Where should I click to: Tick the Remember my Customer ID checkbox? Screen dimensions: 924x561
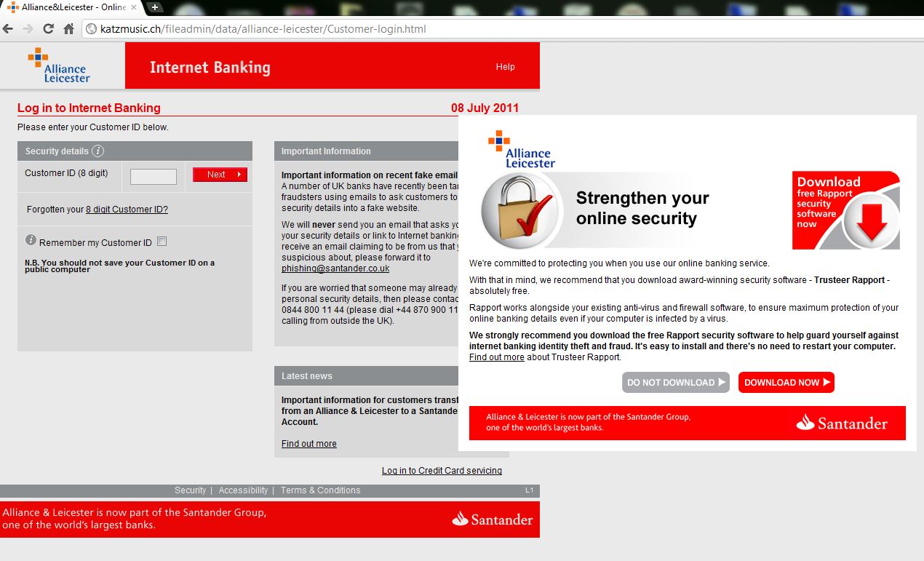tap(162, 242)
